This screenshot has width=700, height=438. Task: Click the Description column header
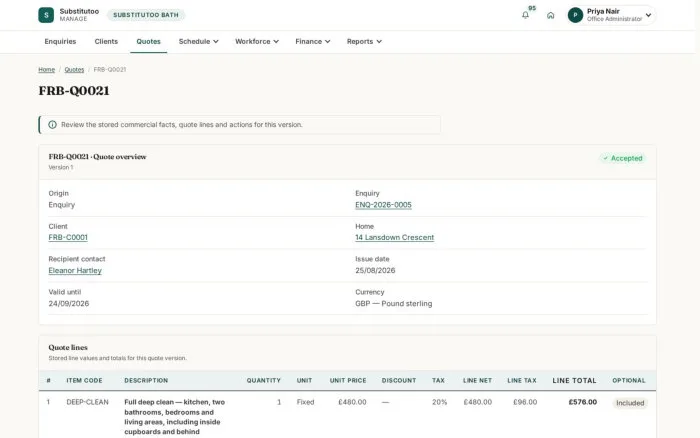tap(146, 380)
